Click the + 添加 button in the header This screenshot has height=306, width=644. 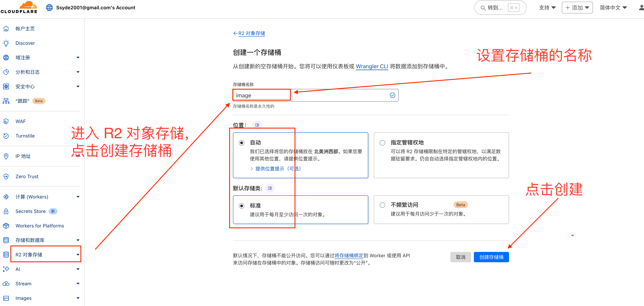tap(577, 8)
